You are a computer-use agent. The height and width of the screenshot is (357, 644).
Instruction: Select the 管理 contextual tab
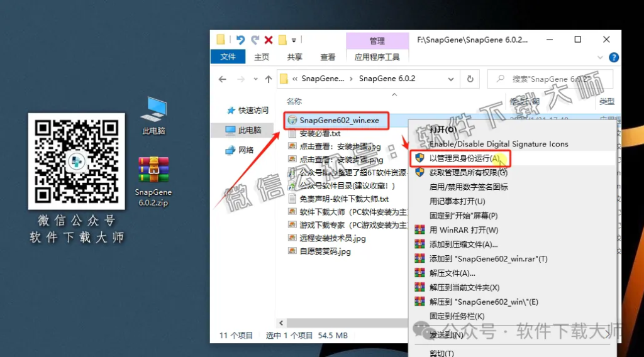click(377, 41)
